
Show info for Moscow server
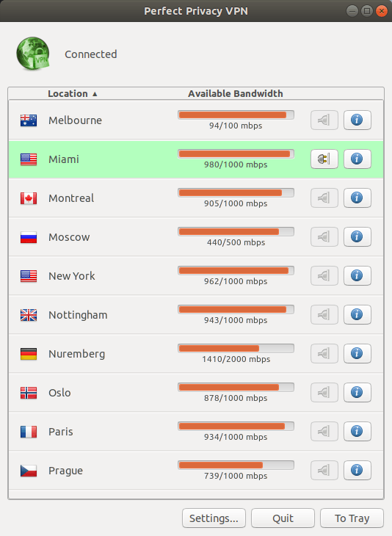point(357,237)
